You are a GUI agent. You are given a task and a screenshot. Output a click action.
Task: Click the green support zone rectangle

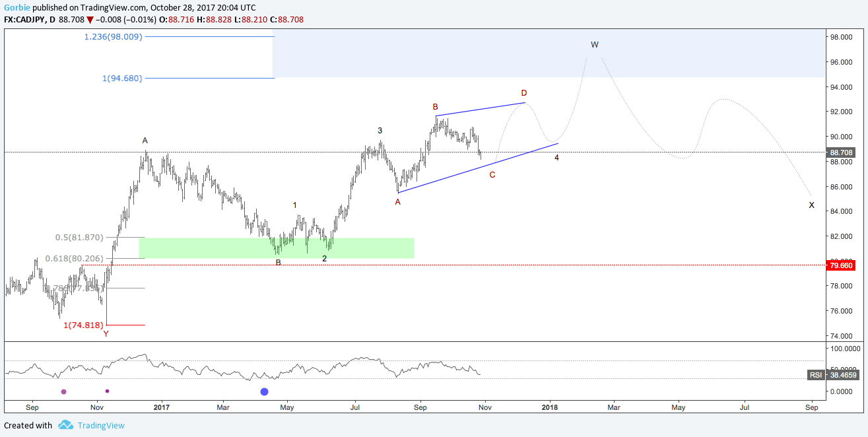[277, 248]
